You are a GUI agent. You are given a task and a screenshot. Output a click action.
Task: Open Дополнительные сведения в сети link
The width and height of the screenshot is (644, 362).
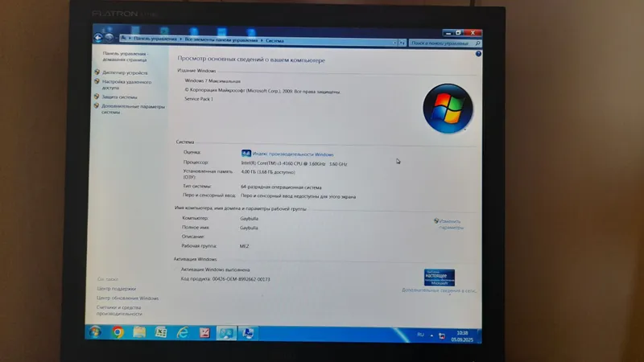pos(439,290)
